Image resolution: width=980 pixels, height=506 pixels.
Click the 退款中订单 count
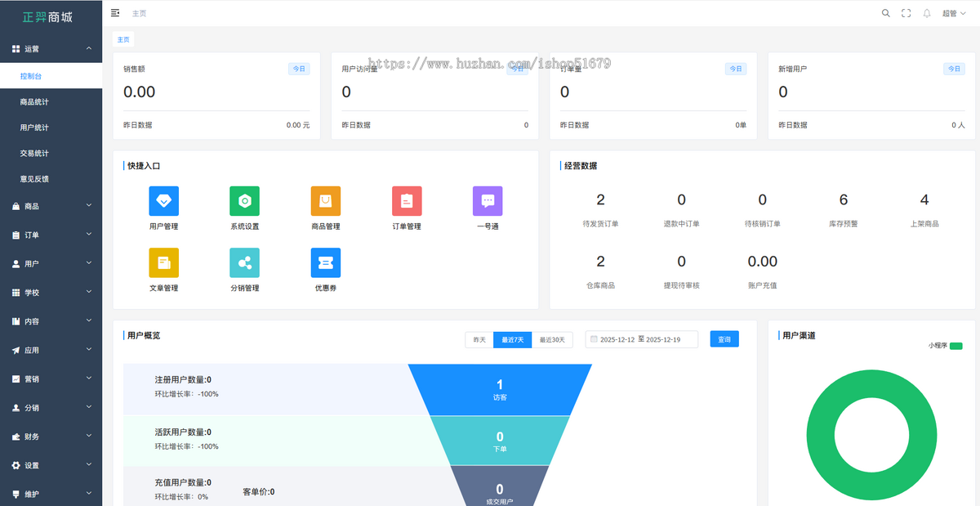click(x=682, y=199)
